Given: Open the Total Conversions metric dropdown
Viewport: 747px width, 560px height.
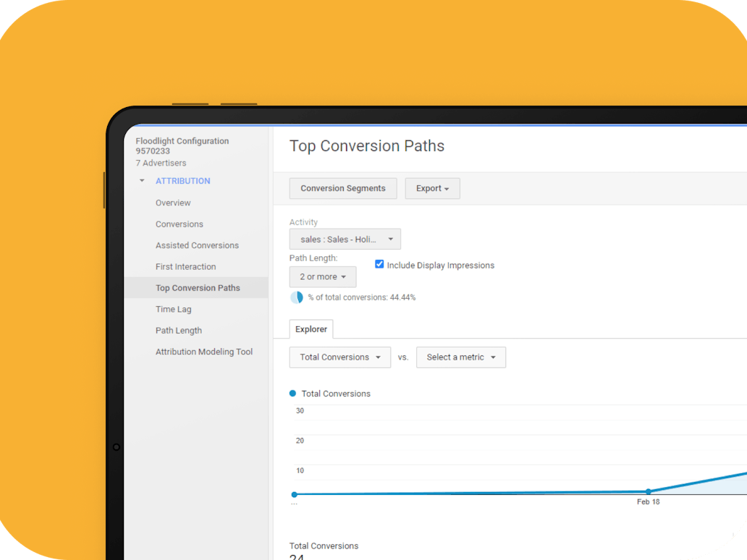Looking at the screenshot, I should [340, 357].
